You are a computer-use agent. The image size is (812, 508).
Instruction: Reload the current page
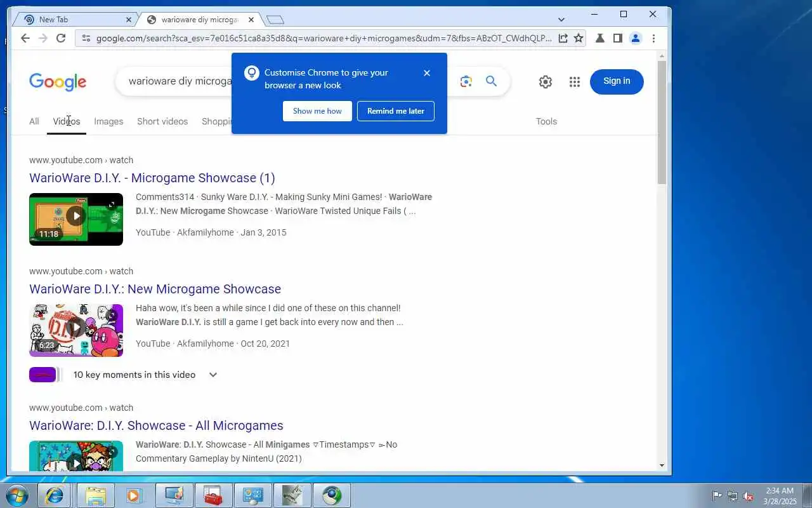pyautogui.click(x=61, y=38)
